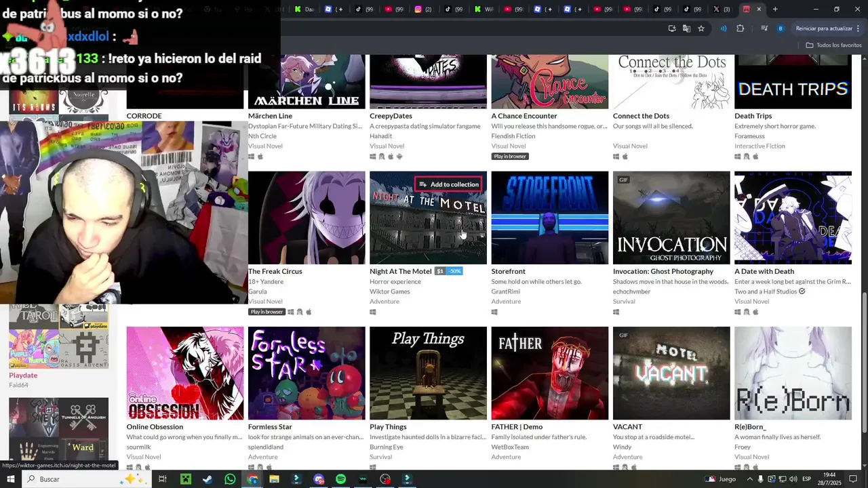Open Spotify from the taskbar
This screenshot has width=868, height=488.
click(x=340, y=479)
